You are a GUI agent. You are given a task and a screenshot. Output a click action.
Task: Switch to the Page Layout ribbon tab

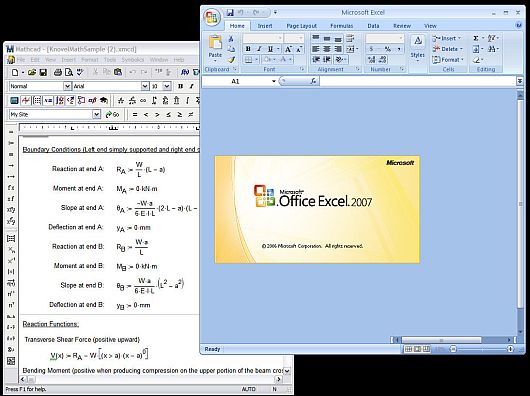[x=302, y=26]
